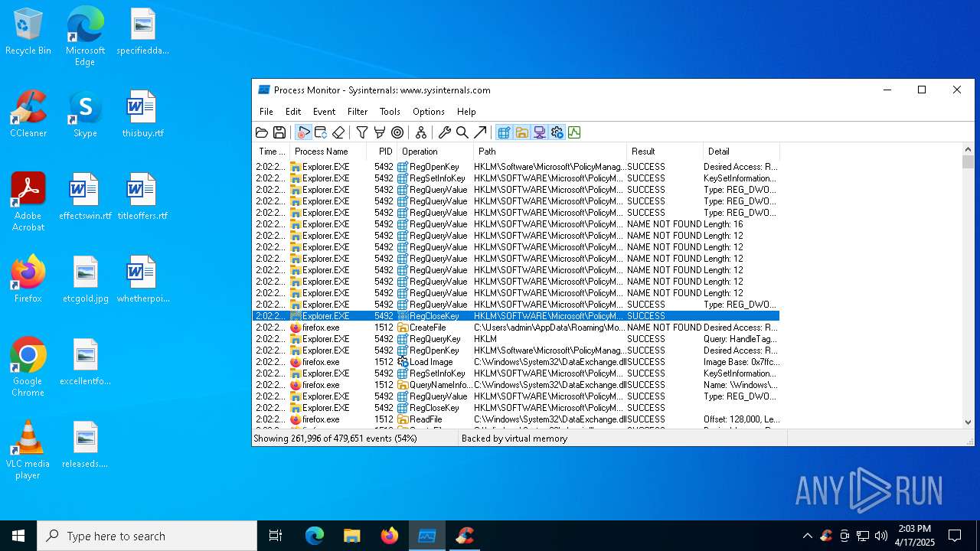
Task: Select the thisbuy.rtf desktop file
Action: click(142, 115)
